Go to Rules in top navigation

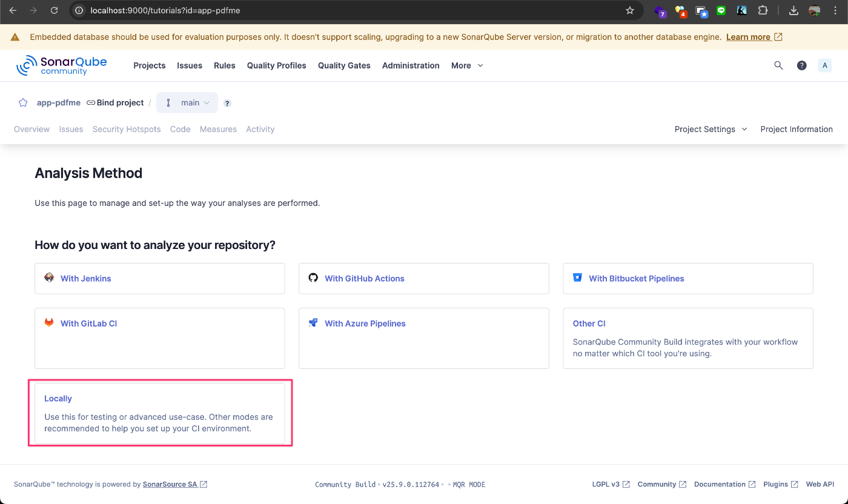click(224, 65)
